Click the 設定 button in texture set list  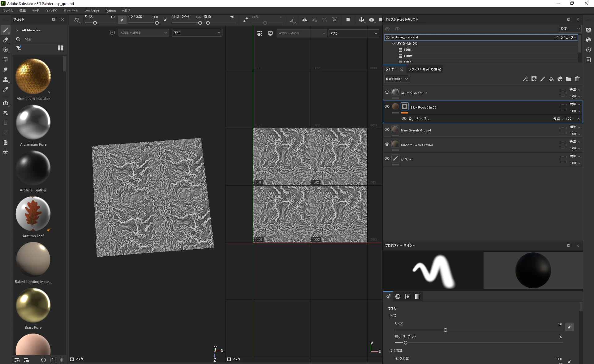[x=570, y=29]
